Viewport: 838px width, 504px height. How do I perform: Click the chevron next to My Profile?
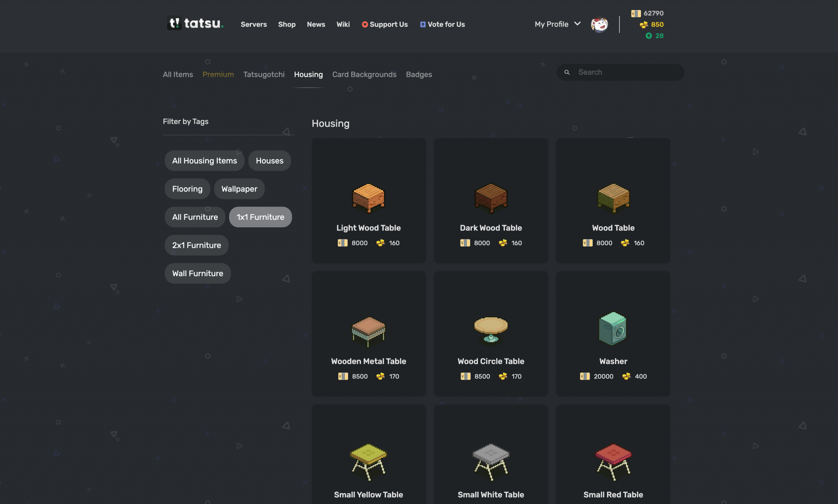click(577, 24)
